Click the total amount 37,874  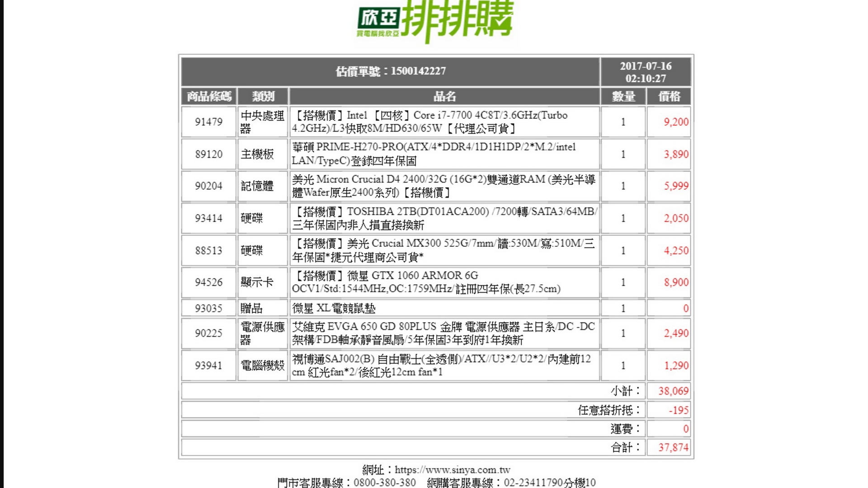point(673,448)
